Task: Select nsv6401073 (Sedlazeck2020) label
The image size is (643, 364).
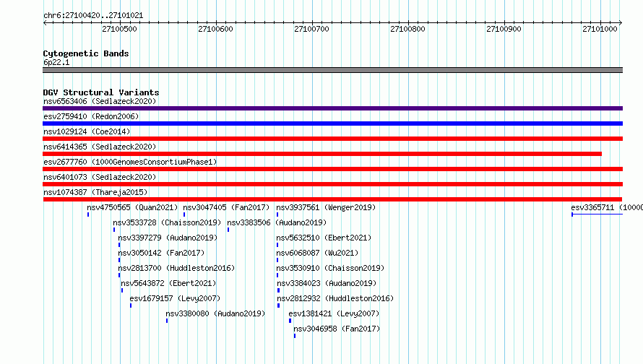Action: click(100, 177)
